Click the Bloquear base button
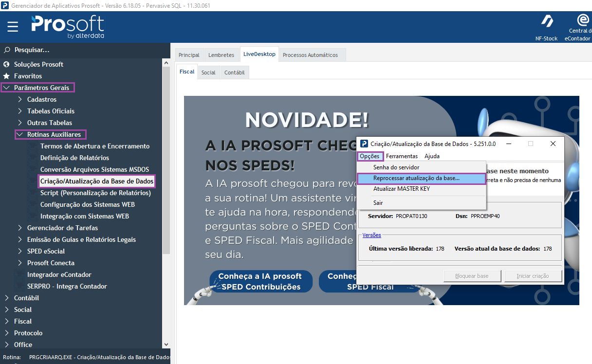 pyautogui.click(x=472, y=276)
